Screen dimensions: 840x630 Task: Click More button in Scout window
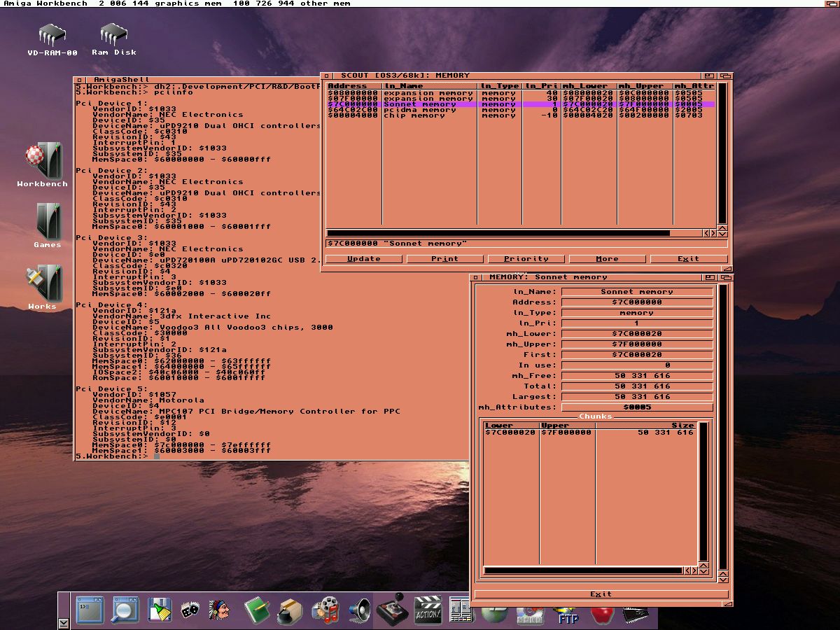pos(607,259)
